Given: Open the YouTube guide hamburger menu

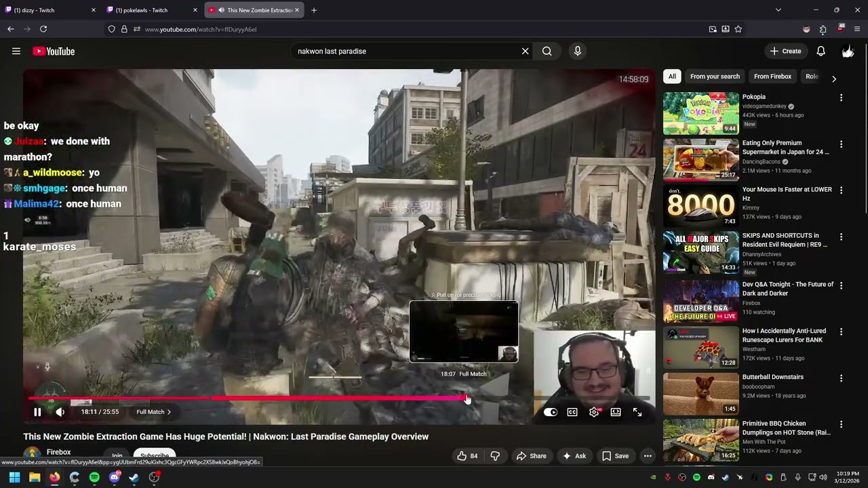Looking at the screenshot, I should [16, 51].
